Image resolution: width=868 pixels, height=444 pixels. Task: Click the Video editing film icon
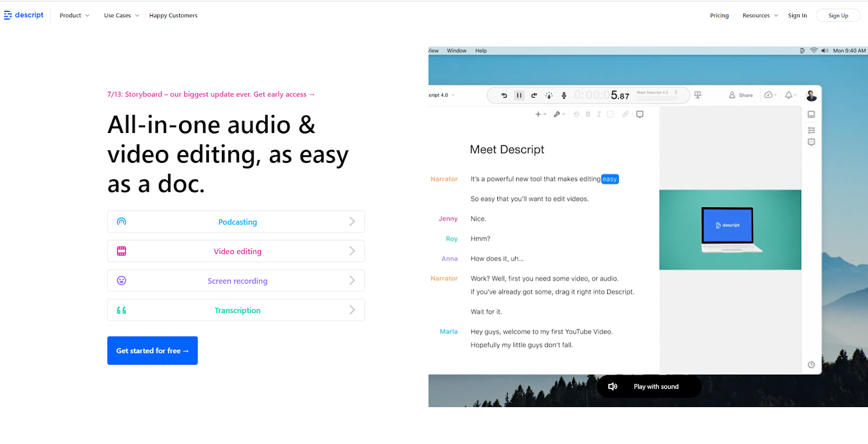pyautogui.click(x=122, y=251)
